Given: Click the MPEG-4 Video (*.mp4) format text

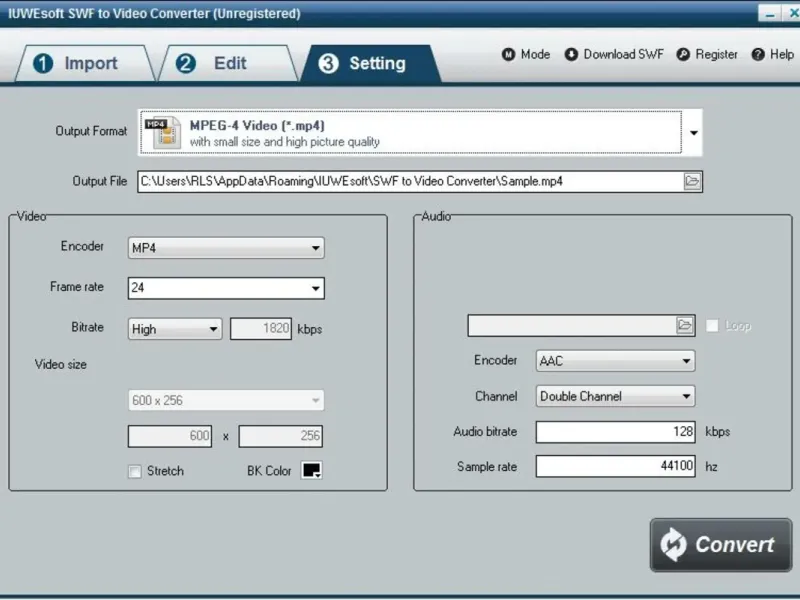Looking at the screenshot, I should coord(257,126).
